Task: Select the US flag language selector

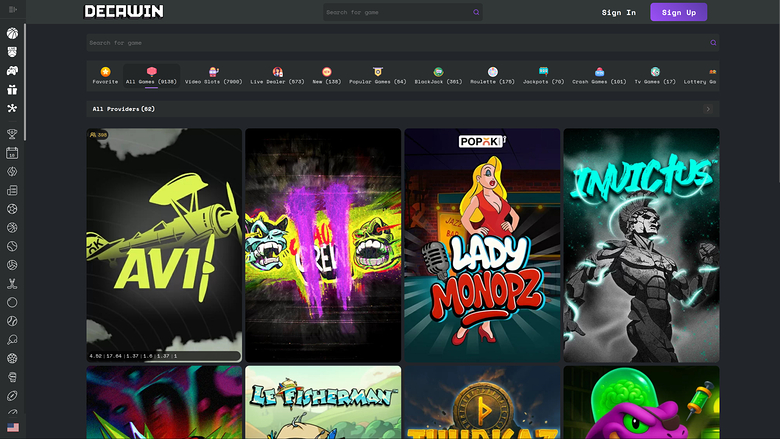Action: (x=12, y=427)
